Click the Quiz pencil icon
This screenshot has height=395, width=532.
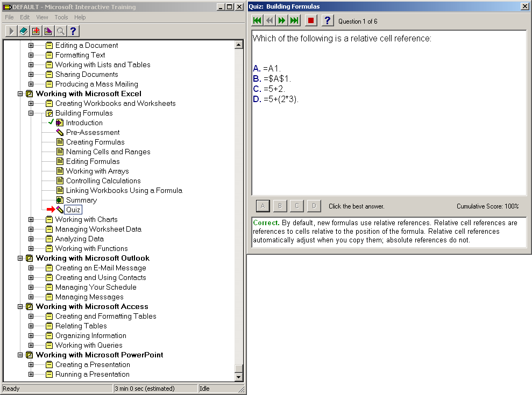[60, 210]
